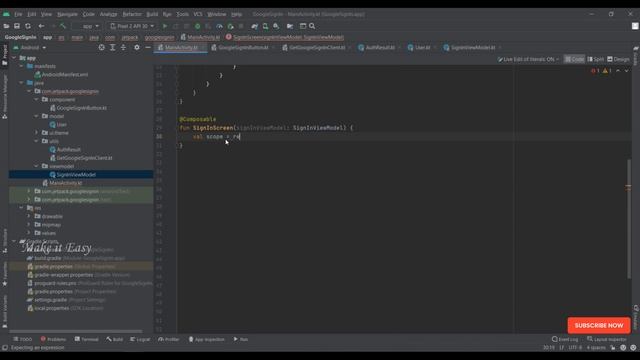Image resolution: width=640 pixels, height=360 pixels.
Task: Toggle the Resource Manager tool window
Action: (4, 97)
